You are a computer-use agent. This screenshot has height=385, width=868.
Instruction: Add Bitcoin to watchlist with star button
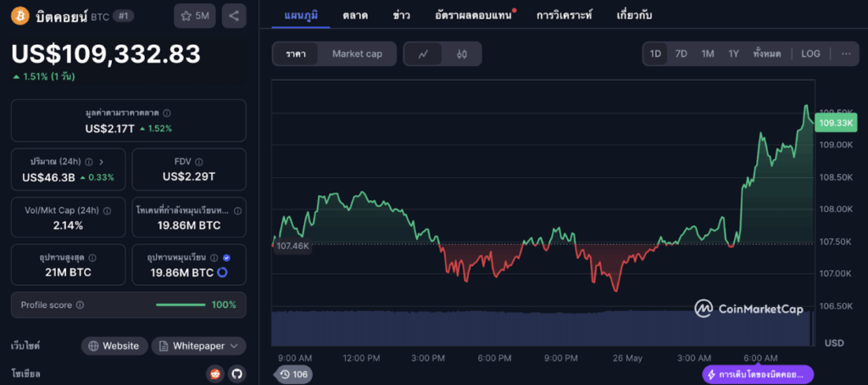click(x=195, y=15)
